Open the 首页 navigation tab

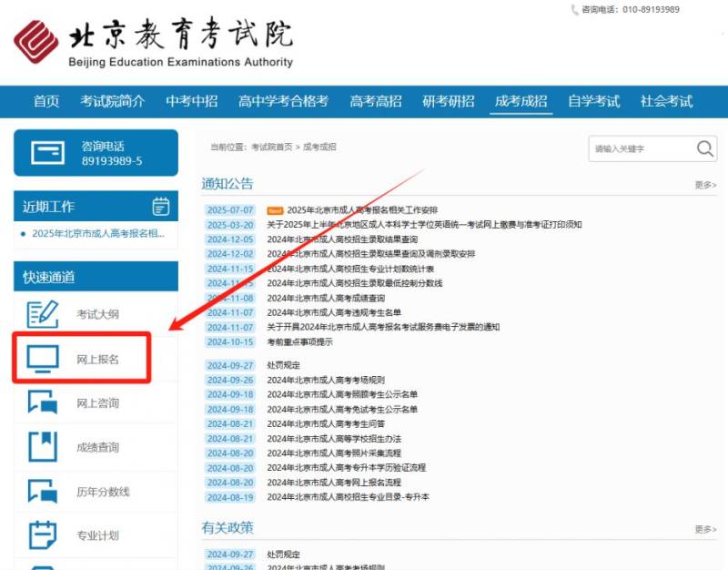(x=46, y=102)
